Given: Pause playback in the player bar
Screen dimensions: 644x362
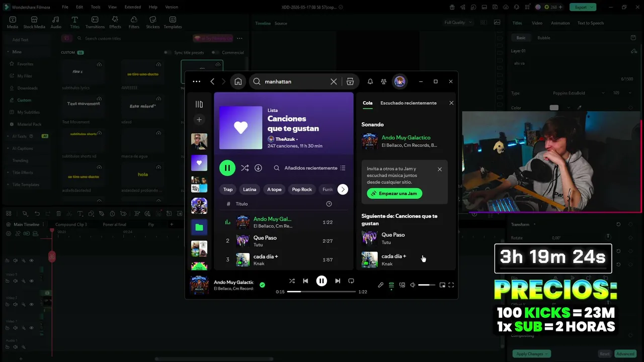Looking at the screenshot, I should coord(321,281).
